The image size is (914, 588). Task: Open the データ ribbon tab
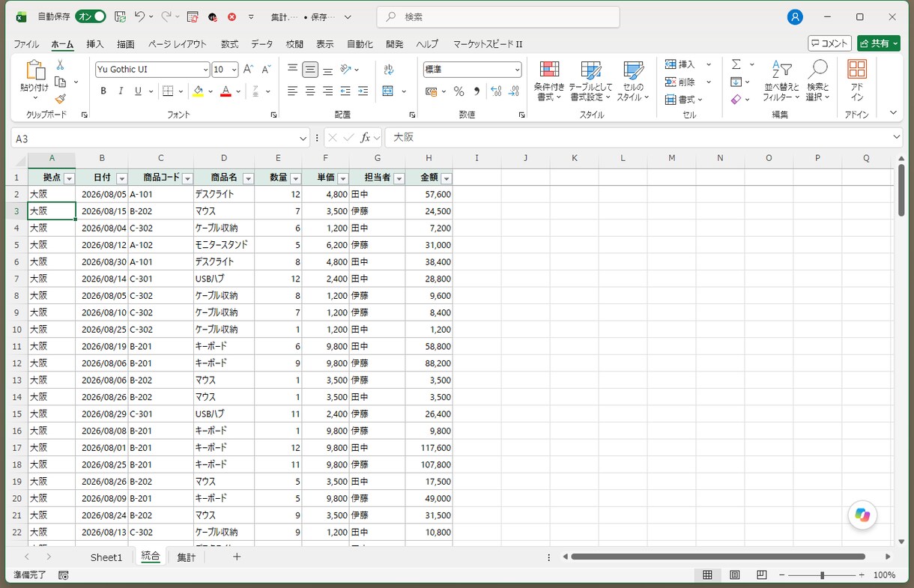tap(262, 44)
